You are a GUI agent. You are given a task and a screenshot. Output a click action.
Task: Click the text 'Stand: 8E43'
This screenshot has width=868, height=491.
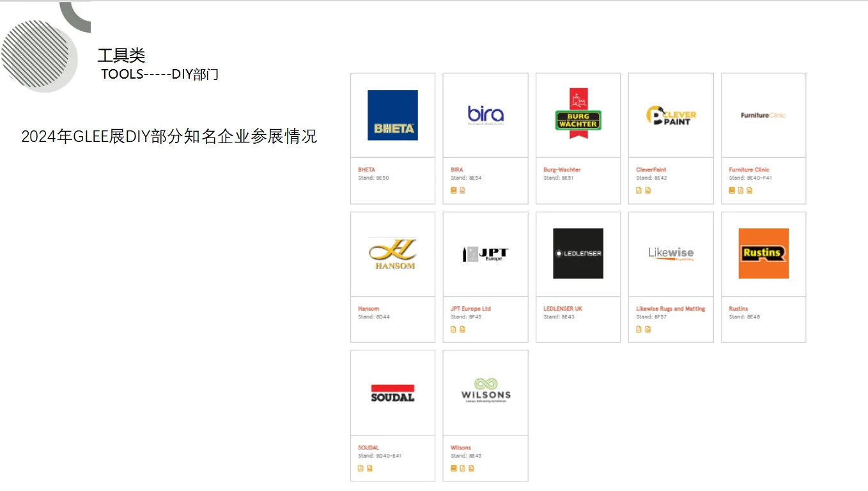click(559, 317)
